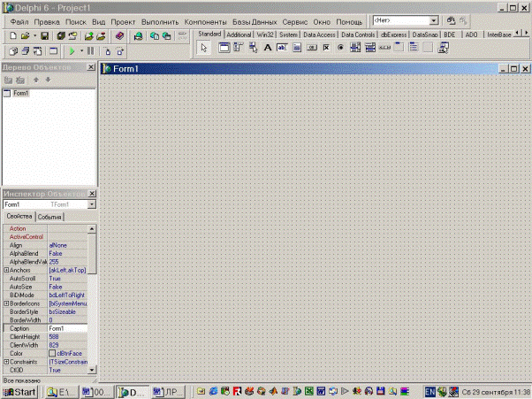This screenshot has height=399, width=532.
Task: Pick the ActionList component in the palette
Action: (x=443, y=48)
